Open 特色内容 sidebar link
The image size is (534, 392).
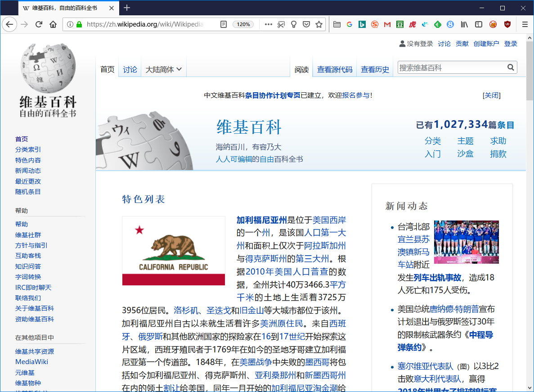(28, 160)
